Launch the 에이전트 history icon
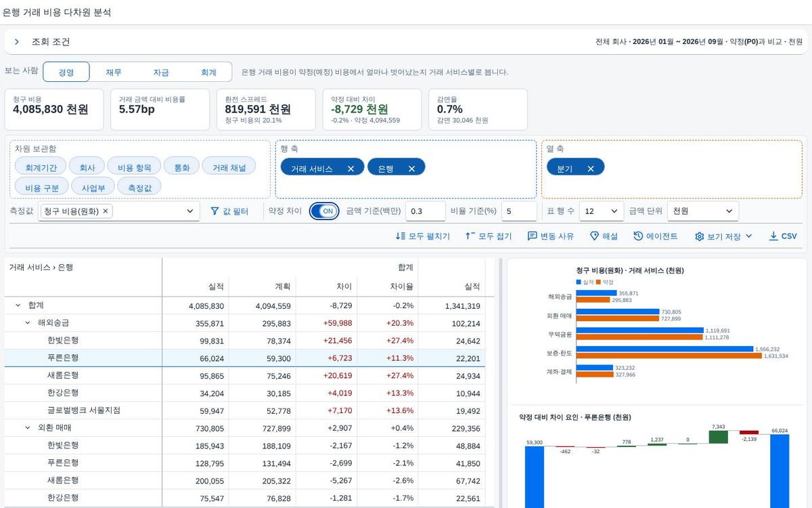Viewport: 812px width, 508px height. (x=638, y=236)
